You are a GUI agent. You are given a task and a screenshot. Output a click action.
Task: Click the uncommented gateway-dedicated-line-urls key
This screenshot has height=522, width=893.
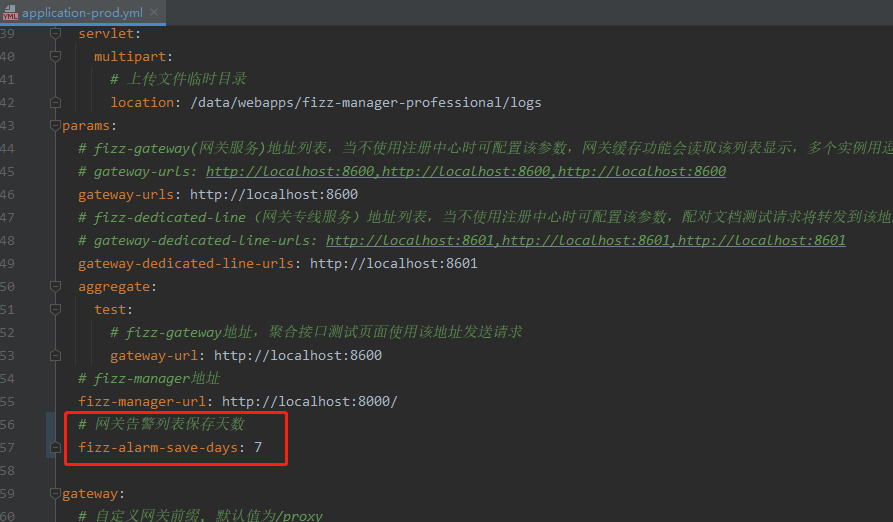pos(186,264)
